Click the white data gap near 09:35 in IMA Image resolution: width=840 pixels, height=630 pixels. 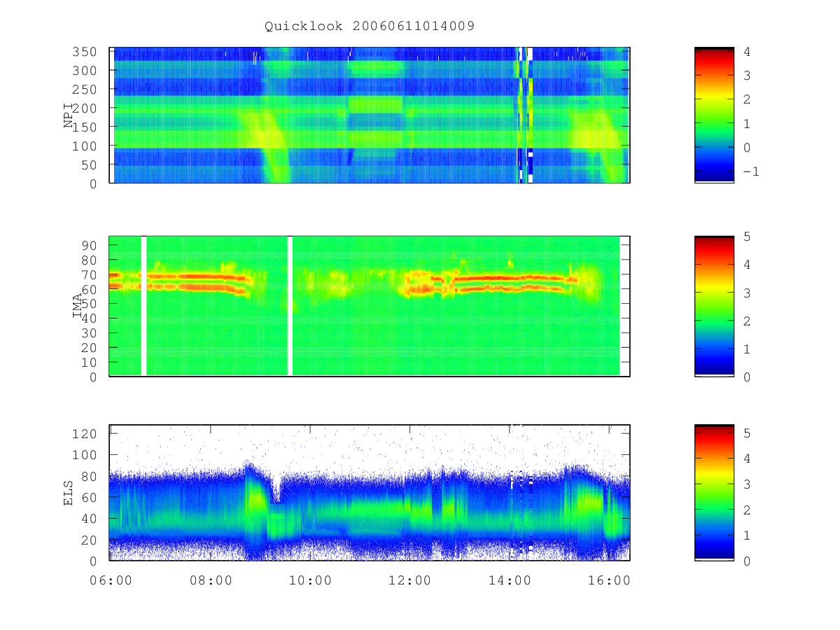coord(290,306)
